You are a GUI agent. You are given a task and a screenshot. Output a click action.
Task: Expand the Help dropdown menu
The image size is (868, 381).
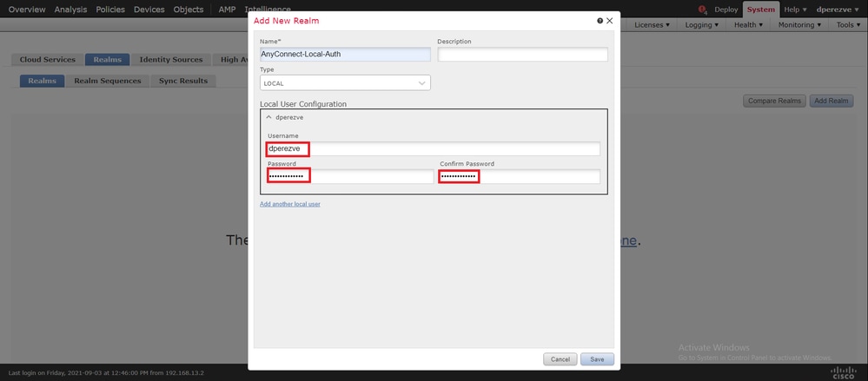(x=796, y=10)
